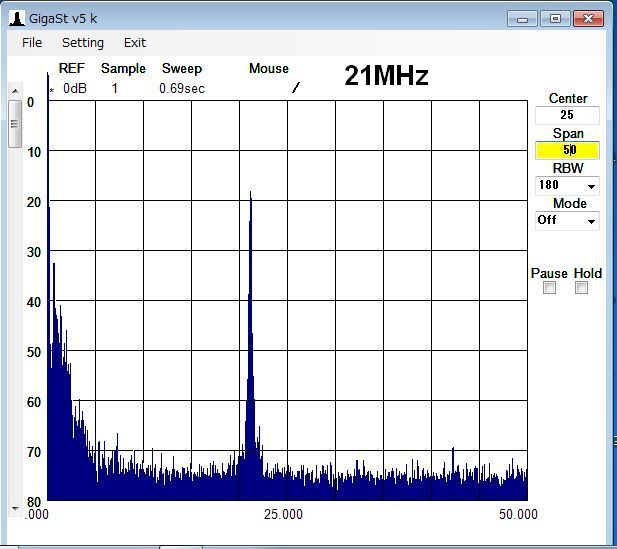
Task: Click the 25.000 frequency axis label
Action: (x=283, y=514)
